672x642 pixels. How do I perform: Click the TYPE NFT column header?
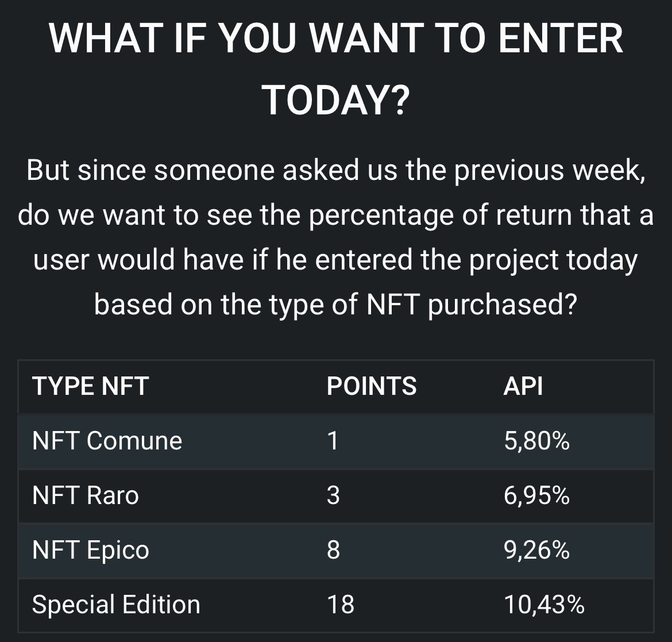[90, 386]
